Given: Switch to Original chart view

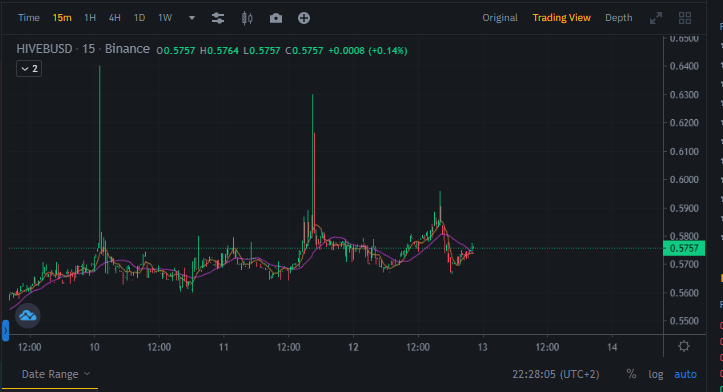Looking at the screenshot, I should point(500,18).
